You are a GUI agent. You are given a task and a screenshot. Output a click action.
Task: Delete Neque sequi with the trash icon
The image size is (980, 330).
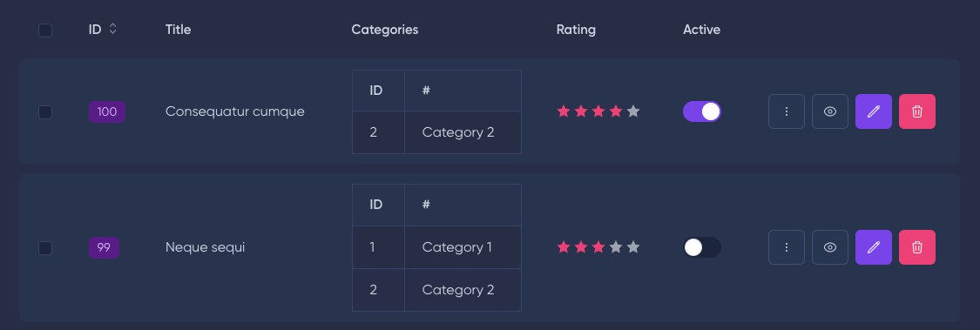[x=917, y=247]
